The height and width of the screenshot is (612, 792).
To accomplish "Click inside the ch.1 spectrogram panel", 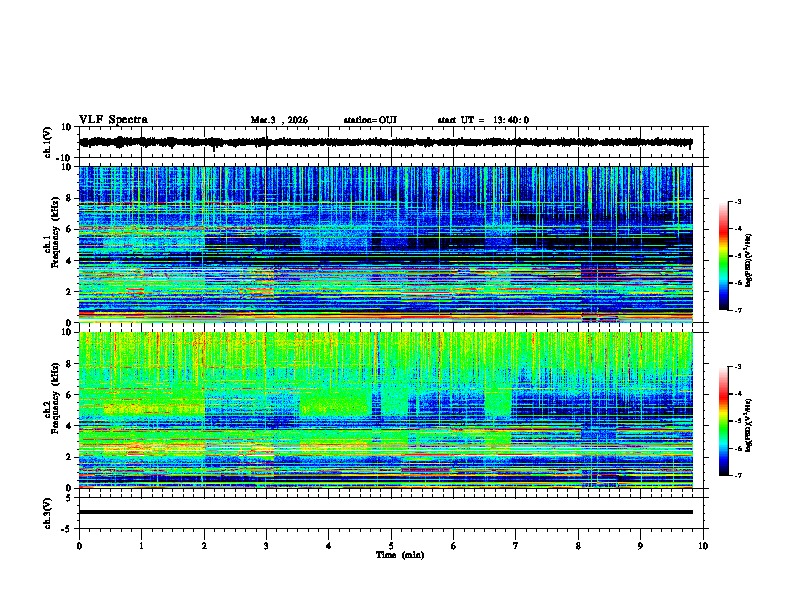I will pos(385,244).
